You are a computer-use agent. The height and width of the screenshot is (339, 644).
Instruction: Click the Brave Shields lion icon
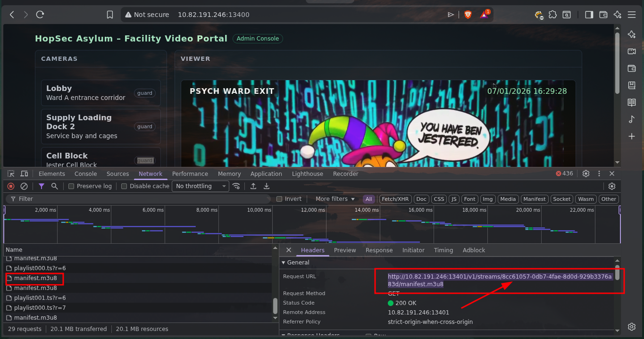pyautogui.click(x=468, y=15)
